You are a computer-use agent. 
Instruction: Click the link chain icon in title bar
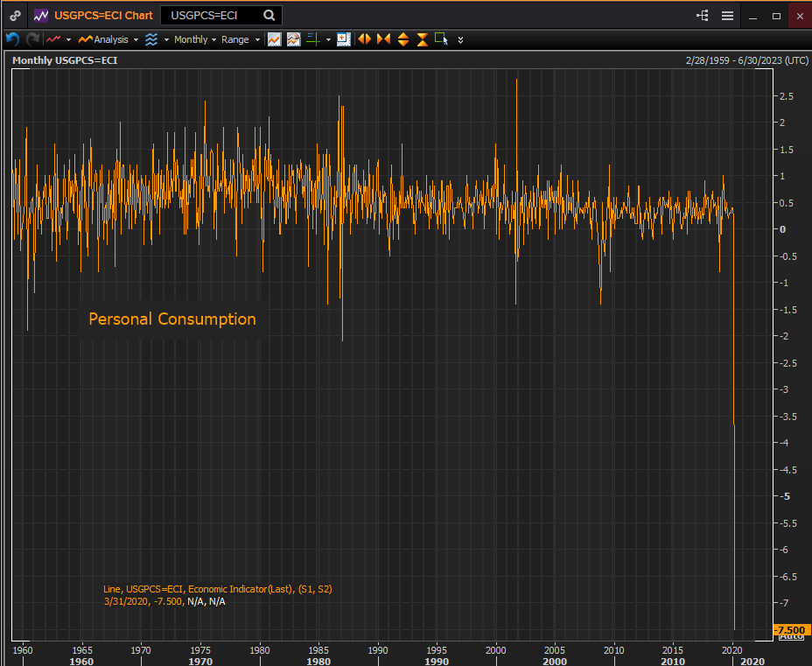[x=16, y=16]
